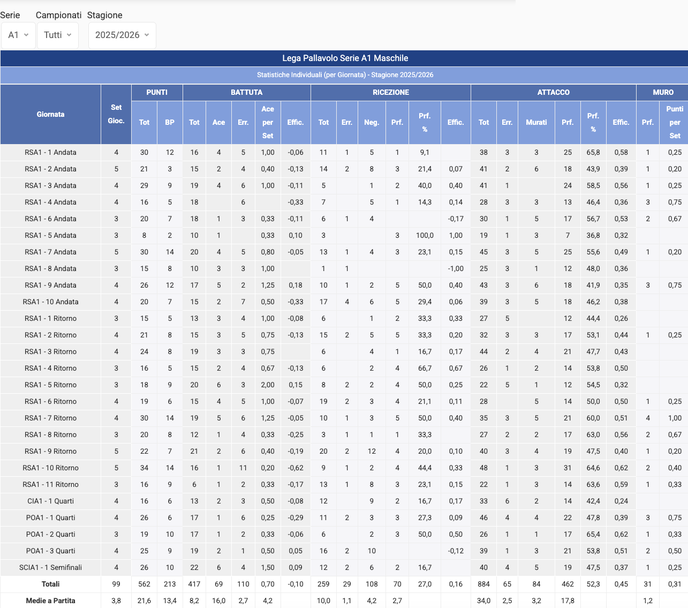This screenshot has width=688, height=608.
Task: Click the ATTACCO group header
Action: [553, 92]
